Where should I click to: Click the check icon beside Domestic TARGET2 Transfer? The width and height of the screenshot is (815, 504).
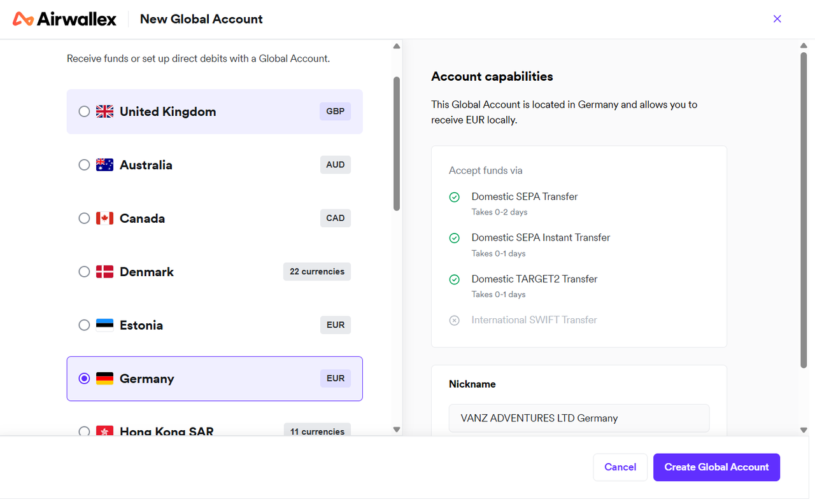point(454,279)
